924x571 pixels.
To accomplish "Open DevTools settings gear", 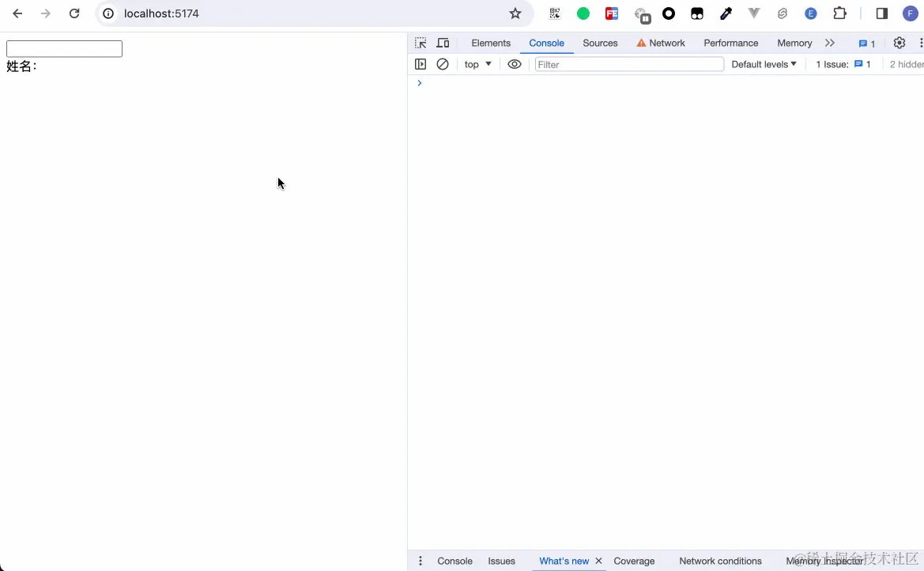I will (899, 43).
